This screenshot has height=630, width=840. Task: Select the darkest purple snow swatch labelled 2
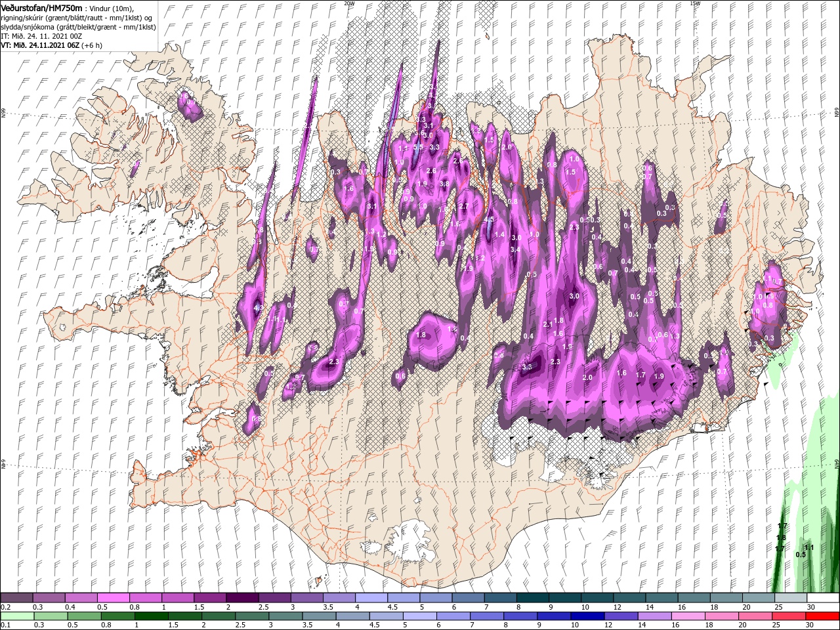pos(242,598)
